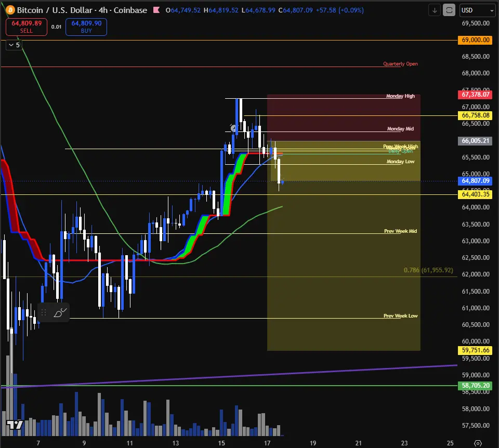Expand the collapsed indicators legend showing 5
499x448 pixels.
(15, 45)
